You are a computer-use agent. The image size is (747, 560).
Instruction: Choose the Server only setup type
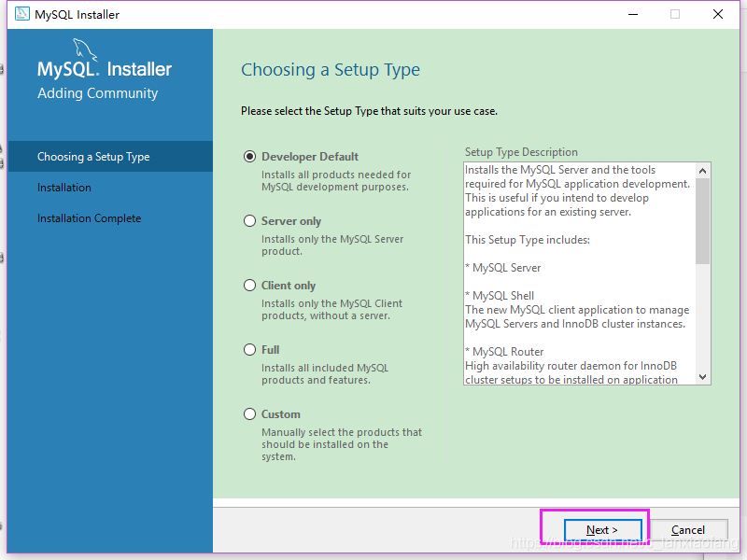tap(249, 221)
